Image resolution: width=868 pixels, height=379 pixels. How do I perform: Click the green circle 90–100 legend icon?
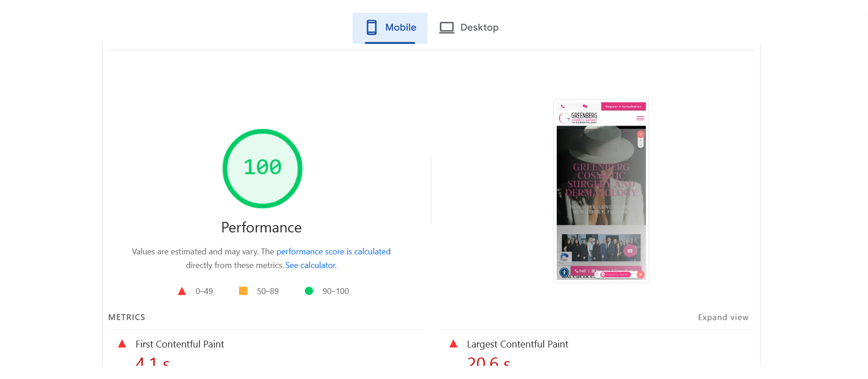coord(309,291)
